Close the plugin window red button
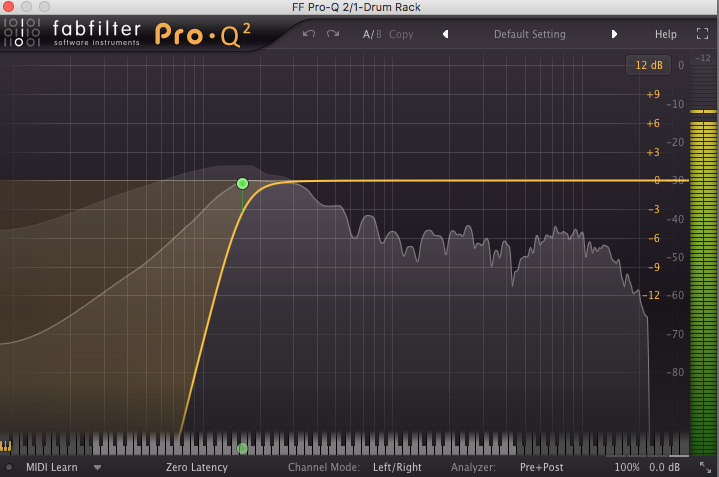719x477 pixels. coord(8,6)
